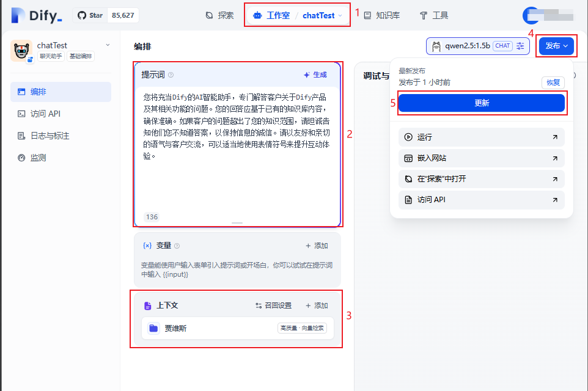588x391 pixels.
Task: Open 监测 in the sidebar
Action: pos(61,158)
